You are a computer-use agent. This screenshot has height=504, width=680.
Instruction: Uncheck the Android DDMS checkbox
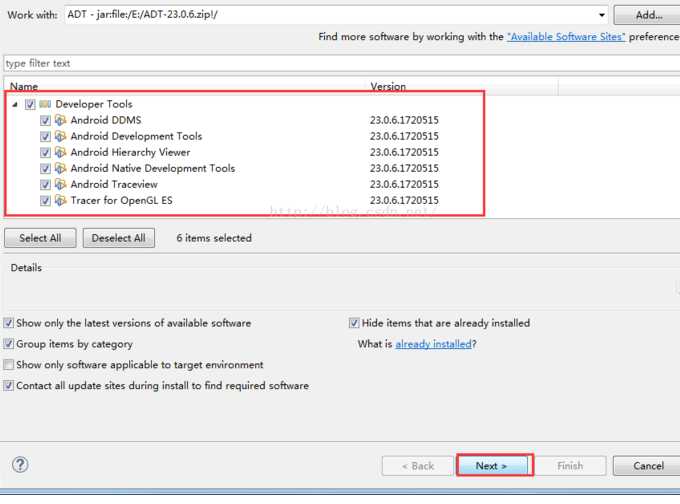click(45, 121)
